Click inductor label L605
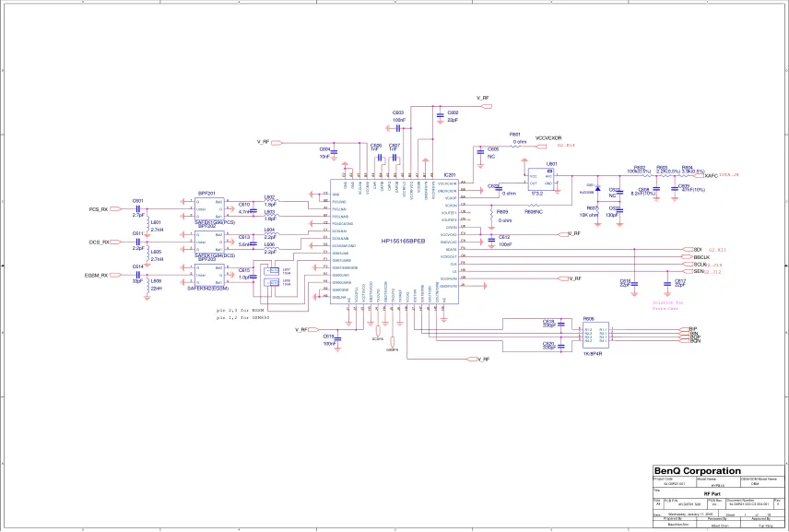The width and height of the screenshot is (789, 532). (x=156, y=252)
